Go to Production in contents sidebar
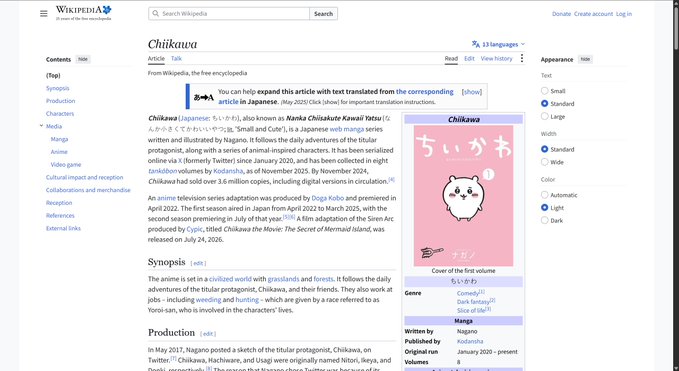Viewport: 679px width, 371px height. tap(61, 101)
